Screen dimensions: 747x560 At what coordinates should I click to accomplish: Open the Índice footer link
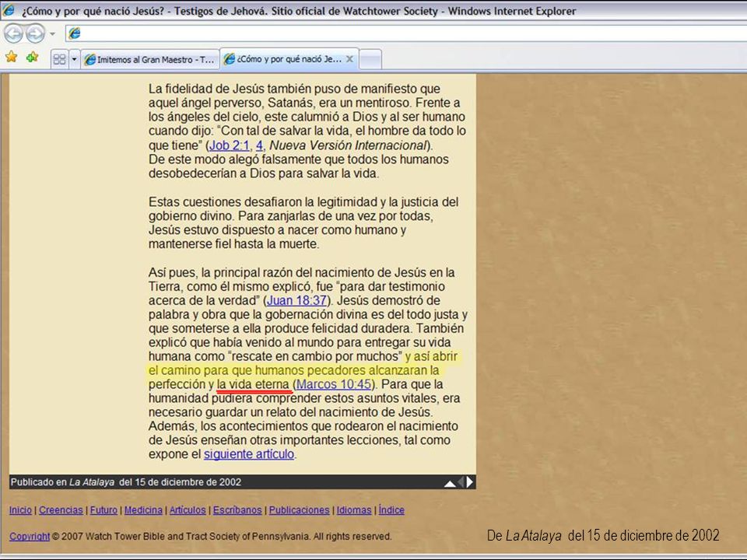pos(391,510)
